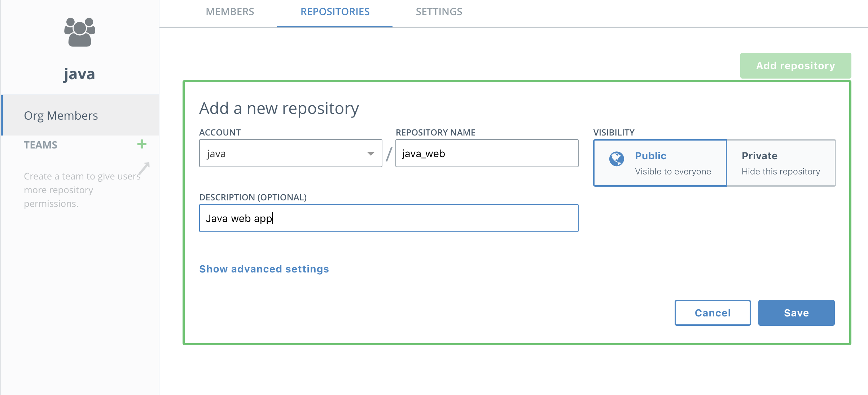Image resolution: width=868 pixels, height=395 pixels.
Task: Select Public visibility option
Action: point(660,163)
